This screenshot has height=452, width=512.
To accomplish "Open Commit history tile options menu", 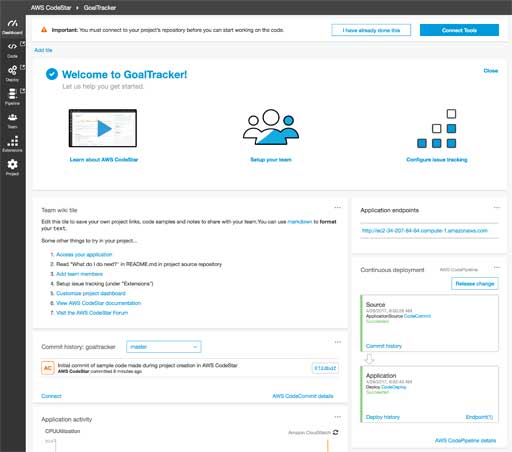I will click(x=337, y=342).
